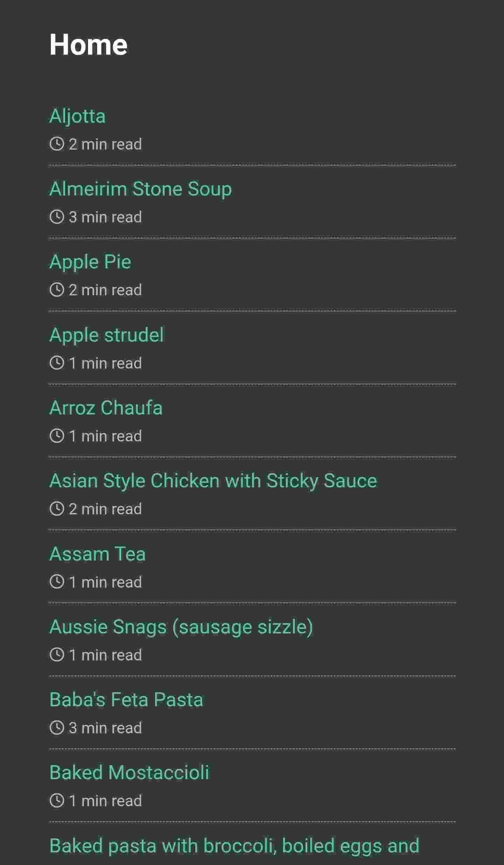Open Baked pasta with broccoli recipe
Image resolution: width=504 pixels, height=865 pixels.
click(x=234, y=845)
